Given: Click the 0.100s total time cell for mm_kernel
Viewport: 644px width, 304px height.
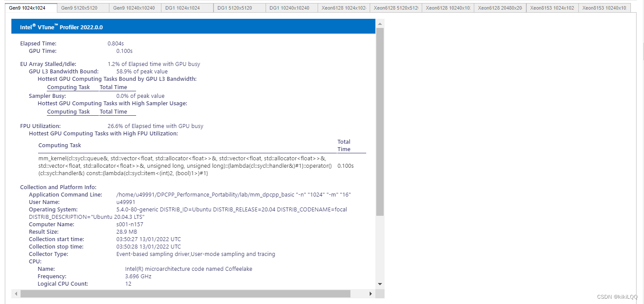Looking at the screenshot, I should [x=346, y=166].
